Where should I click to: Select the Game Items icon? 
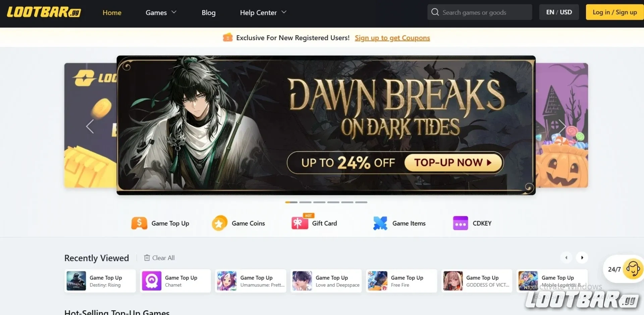(x=380, y=223)
